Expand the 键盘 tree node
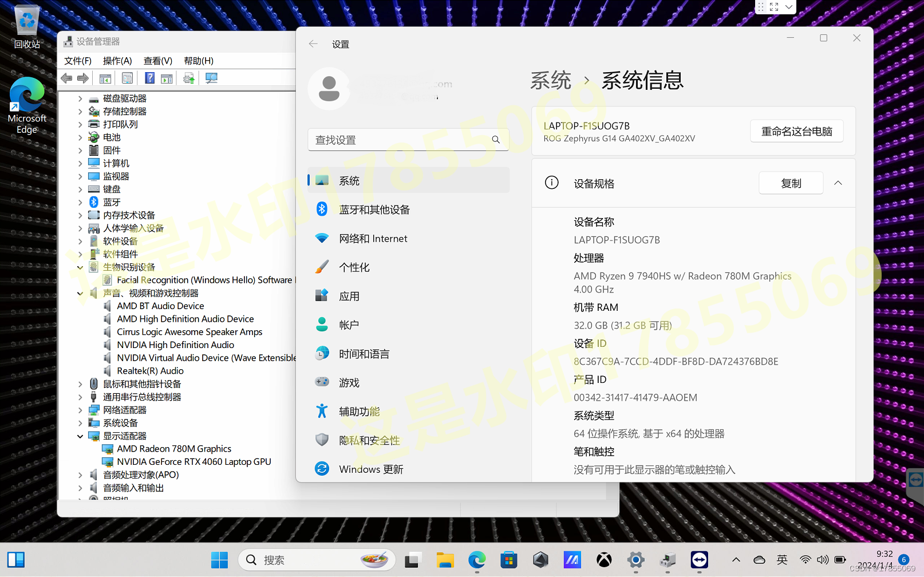 (x=80, y=189)
